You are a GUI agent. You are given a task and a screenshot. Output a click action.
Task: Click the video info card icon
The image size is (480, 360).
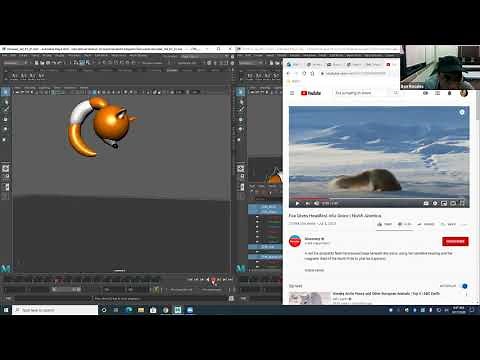462,112
